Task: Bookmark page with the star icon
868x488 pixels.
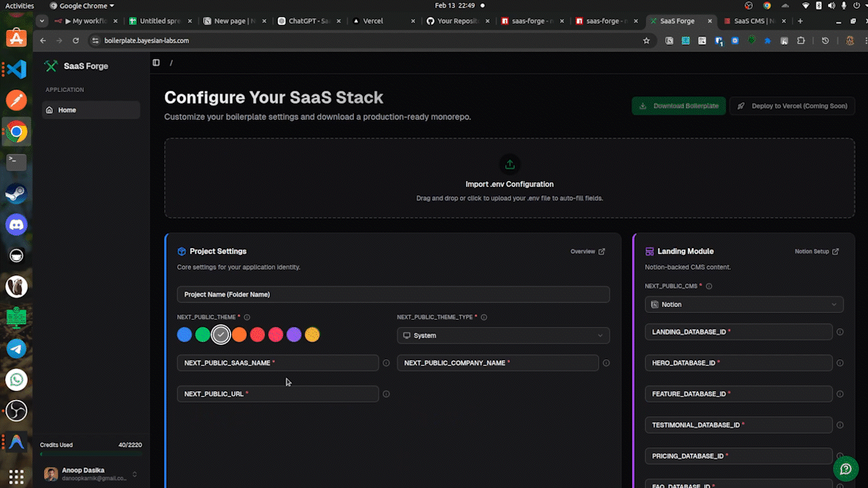Action: 646,41
